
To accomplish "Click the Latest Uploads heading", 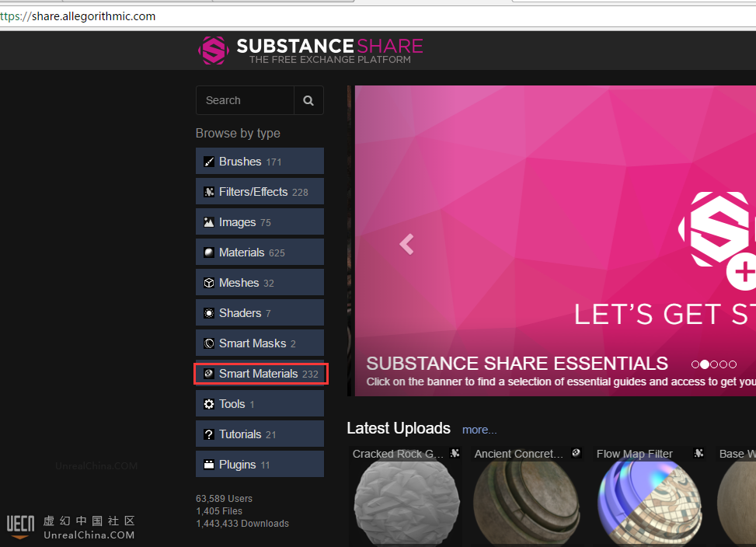I will (x=399, y=428).
